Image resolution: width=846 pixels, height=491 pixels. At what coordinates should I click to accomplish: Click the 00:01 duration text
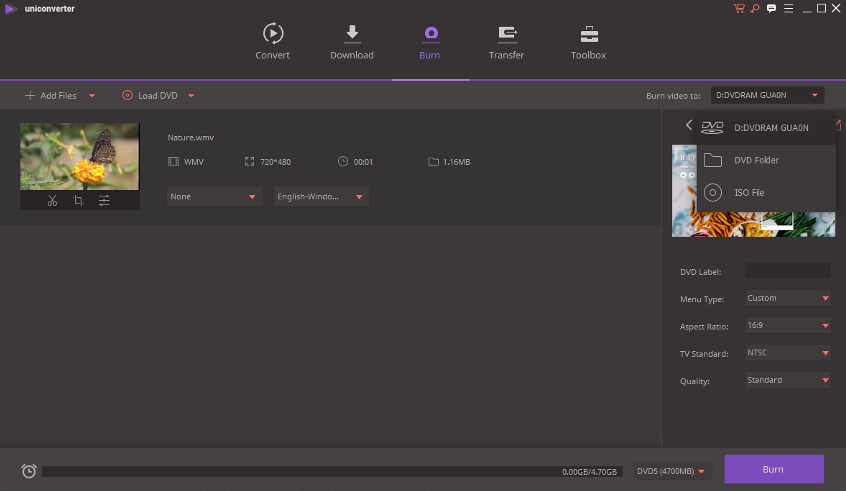(363, 162)
